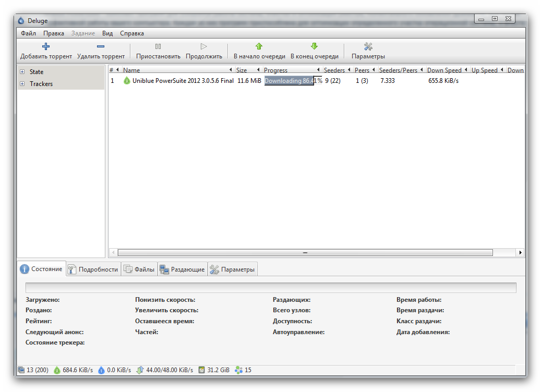Select the Trackers label in the sidebar

tap(41, 84)
